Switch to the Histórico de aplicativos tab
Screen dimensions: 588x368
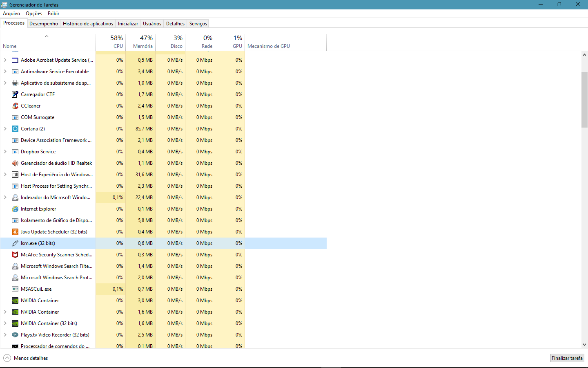point(88,24)
